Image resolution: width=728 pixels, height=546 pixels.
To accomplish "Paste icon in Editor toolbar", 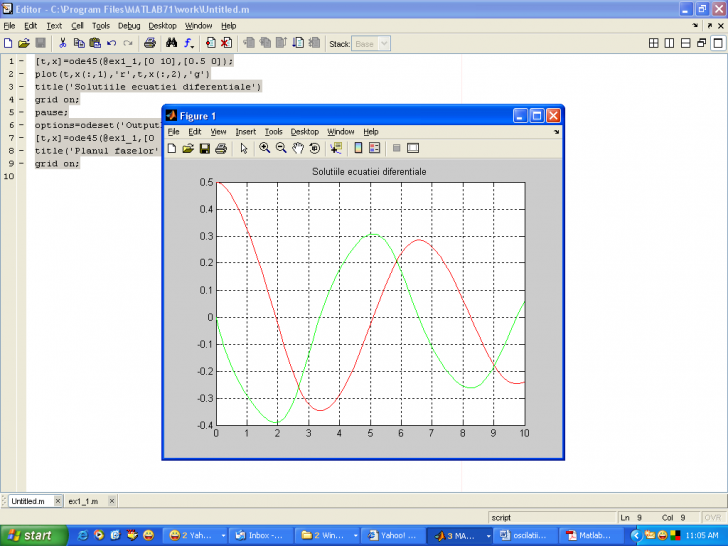I will tap(95, 44).
